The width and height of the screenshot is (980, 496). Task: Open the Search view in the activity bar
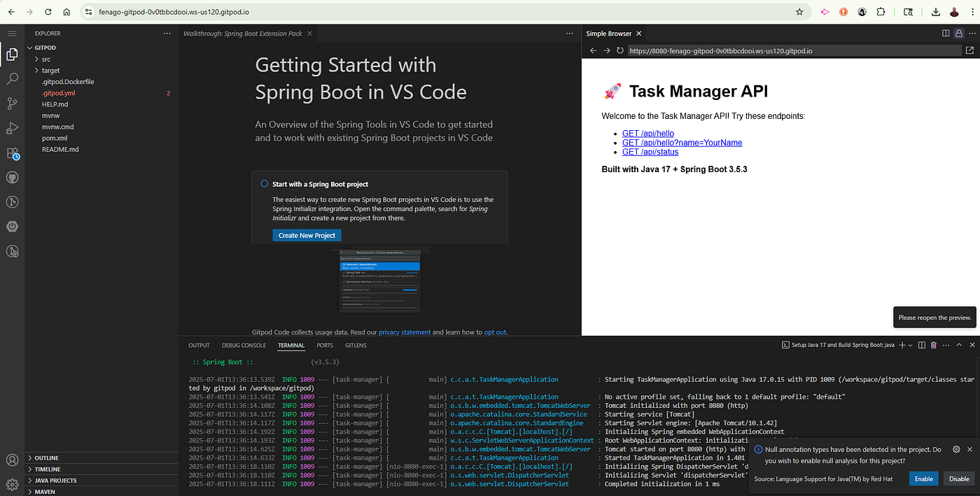(x=12, y=79)
